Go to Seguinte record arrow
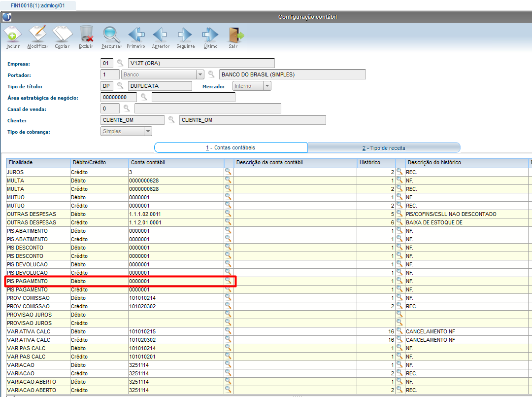The image size is (532, 397). pos(185,35)
